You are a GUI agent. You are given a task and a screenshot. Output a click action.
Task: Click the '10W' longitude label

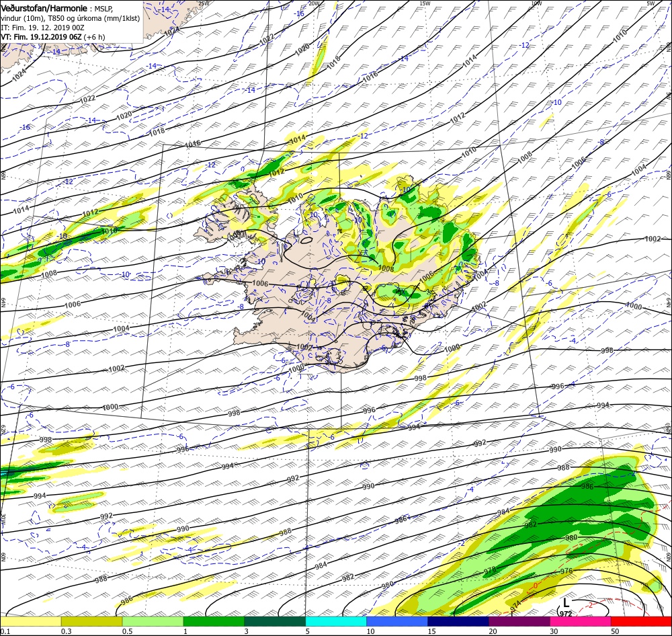tap(536, 3)
